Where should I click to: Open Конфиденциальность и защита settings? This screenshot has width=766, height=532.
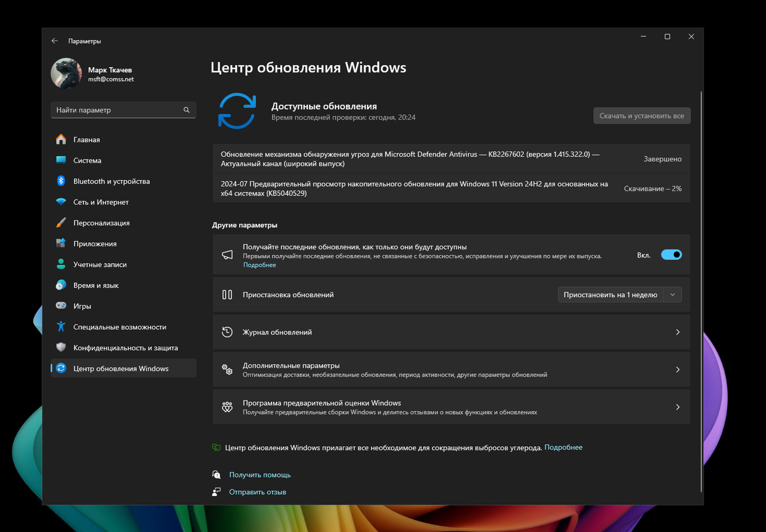point(124,348)
